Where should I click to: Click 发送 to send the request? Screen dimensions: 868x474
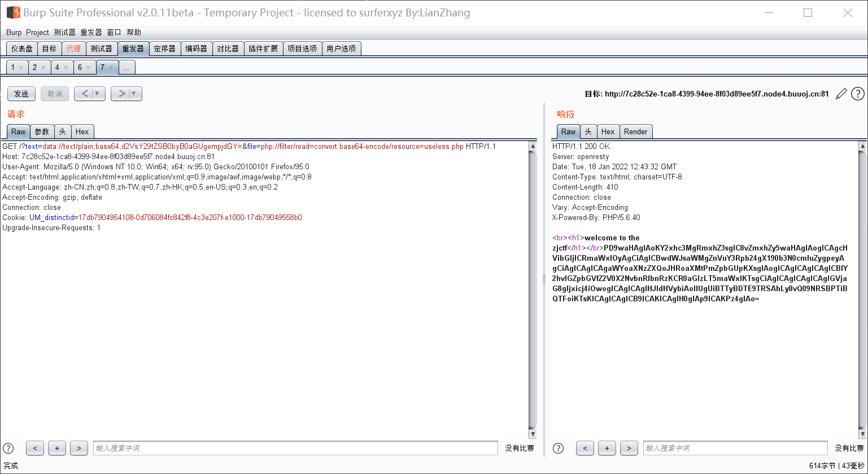(x=21, y=94)
